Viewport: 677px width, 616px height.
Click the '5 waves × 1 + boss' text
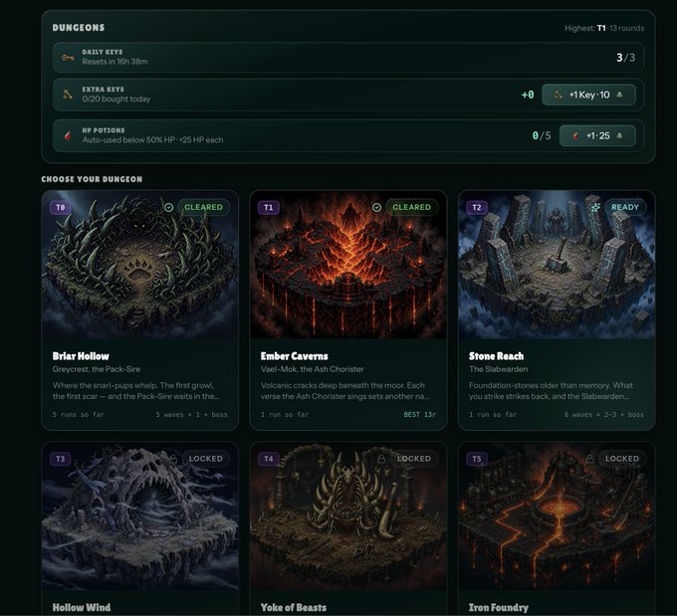[x=191, y=414]
